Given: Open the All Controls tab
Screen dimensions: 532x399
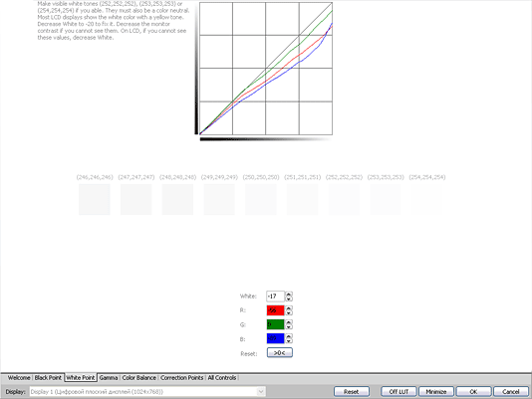Looking at the screenshot, I should 222,378.
